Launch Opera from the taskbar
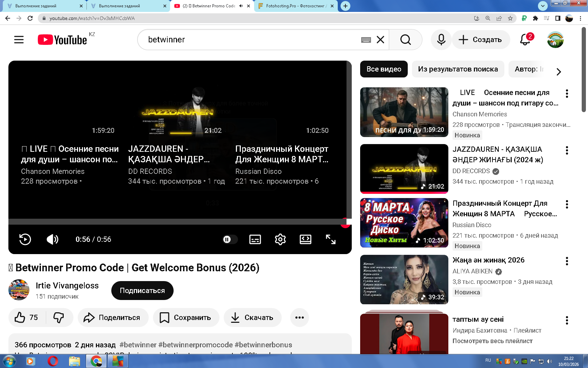The image size is (588, 368). click(x=53, y=361)
